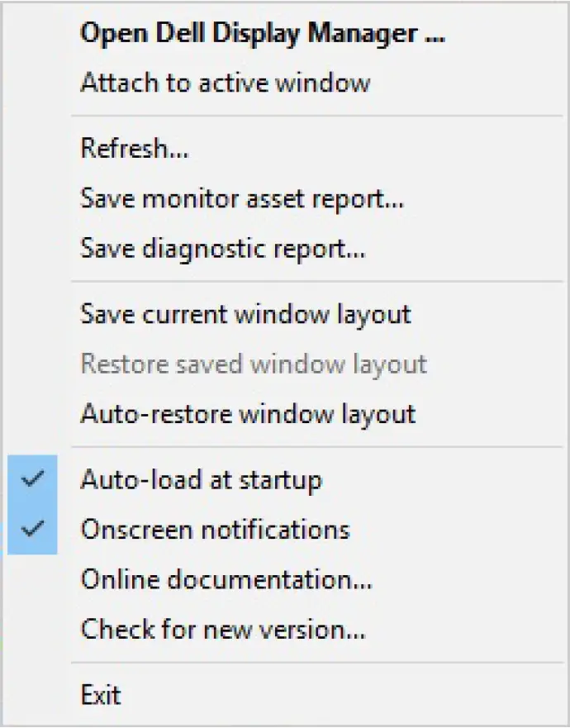
Task: Open Dell Display Manager from the menu
Action: pyautogui.click(x=263, y=34)
